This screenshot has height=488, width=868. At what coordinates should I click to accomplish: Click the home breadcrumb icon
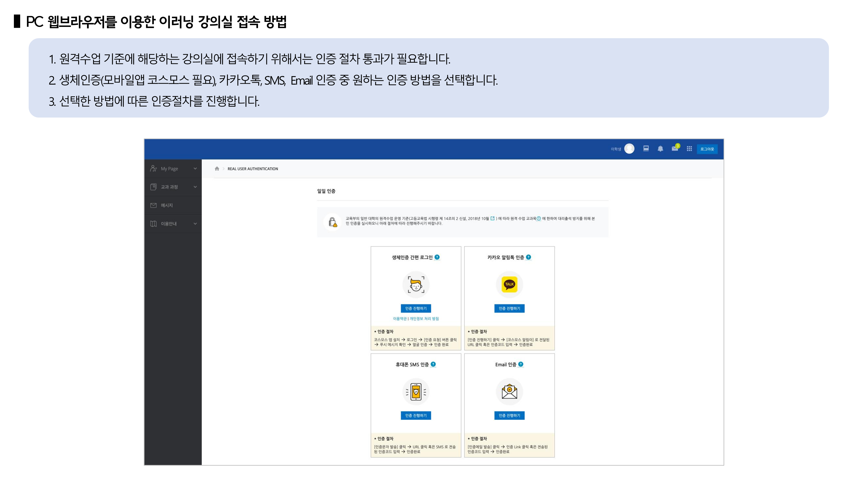[217, 169]
